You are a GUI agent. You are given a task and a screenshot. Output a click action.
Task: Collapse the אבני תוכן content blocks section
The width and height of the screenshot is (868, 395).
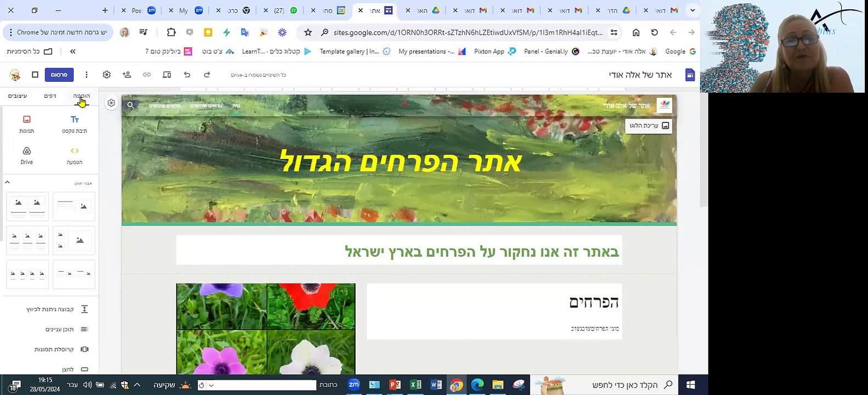point(7,182)
